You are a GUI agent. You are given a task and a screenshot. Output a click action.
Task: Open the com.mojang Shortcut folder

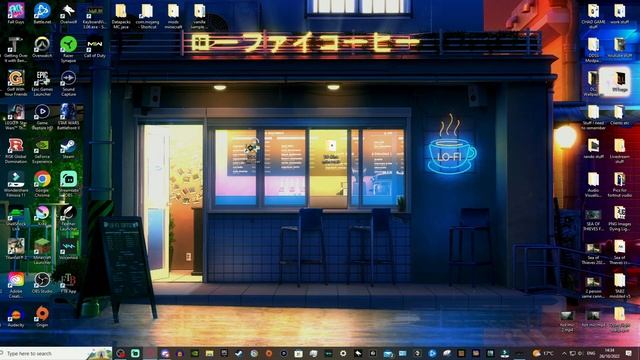pyautogui.click(x=147, y=16)
